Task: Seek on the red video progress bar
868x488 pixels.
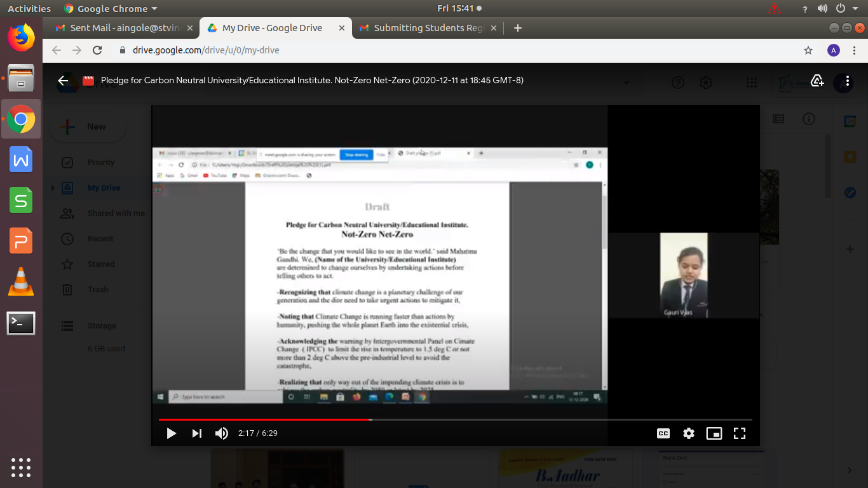Action: point(455,419)
